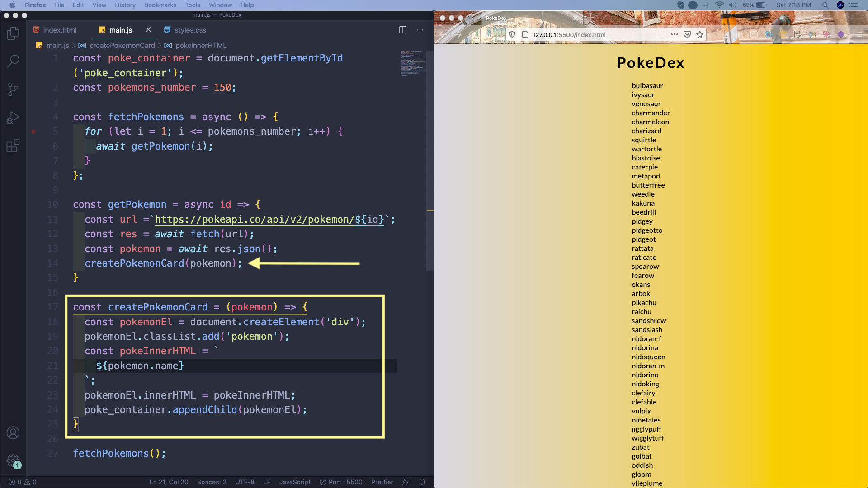Click the purple Firefox extension icon

(841, 34)
